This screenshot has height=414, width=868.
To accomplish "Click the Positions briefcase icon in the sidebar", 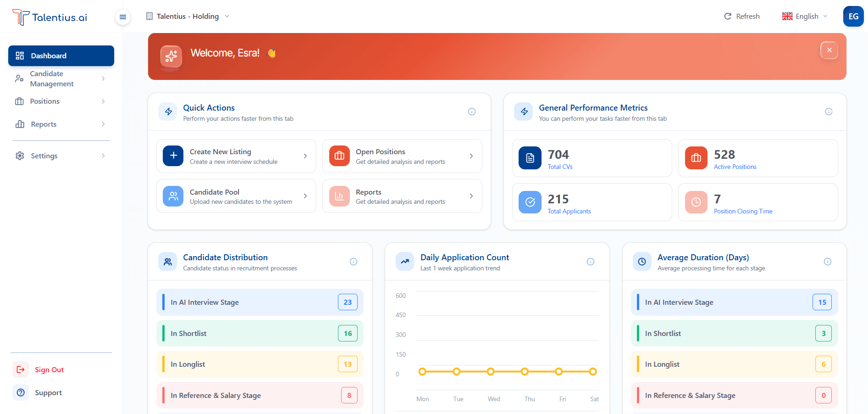I will click(19, 101).
